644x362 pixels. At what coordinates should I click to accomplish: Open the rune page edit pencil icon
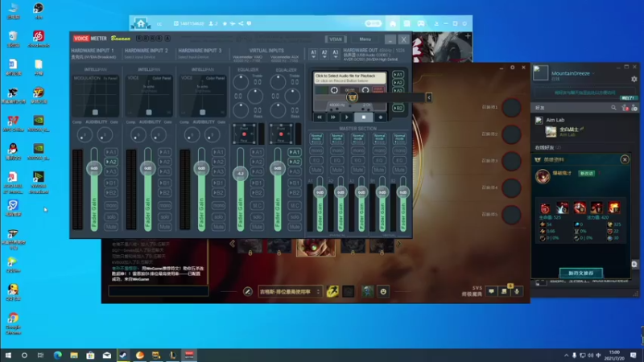(248, 291)
